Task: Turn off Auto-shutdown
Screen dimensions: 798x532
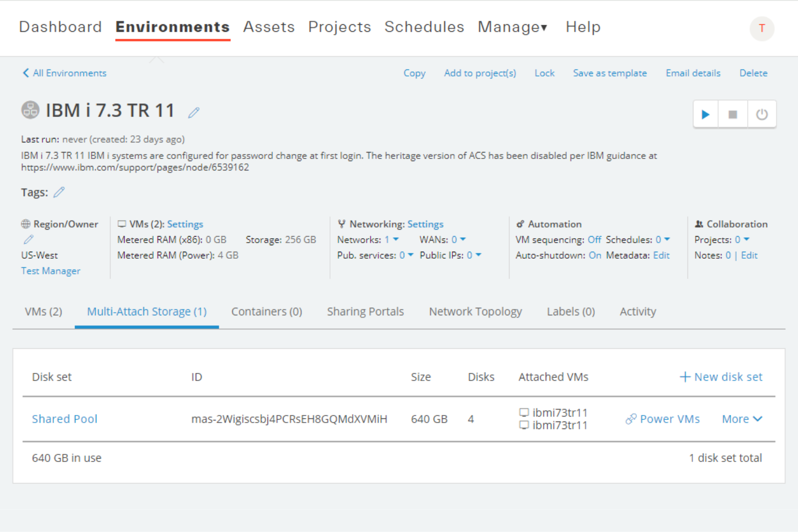Action: (595, 255)
